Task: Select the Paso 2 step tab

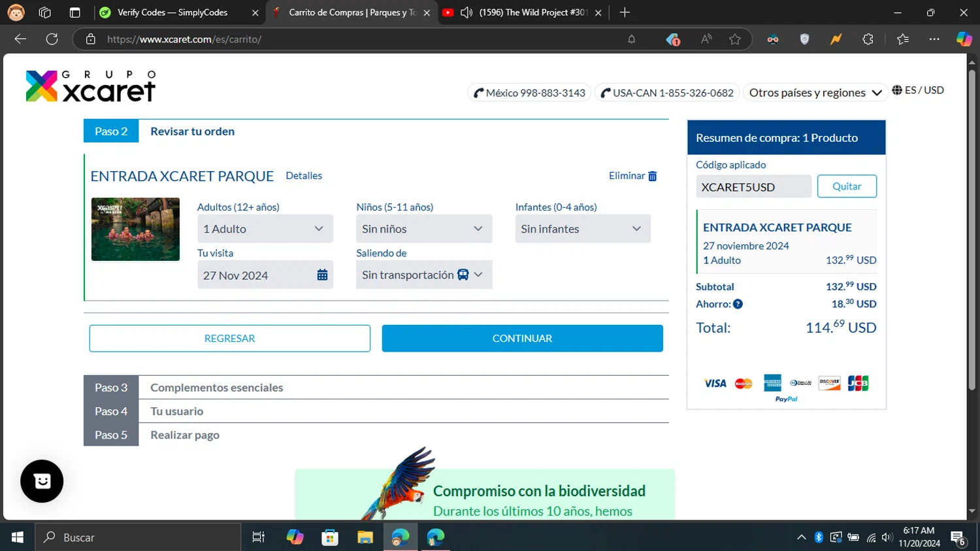Action: point(111,131)
